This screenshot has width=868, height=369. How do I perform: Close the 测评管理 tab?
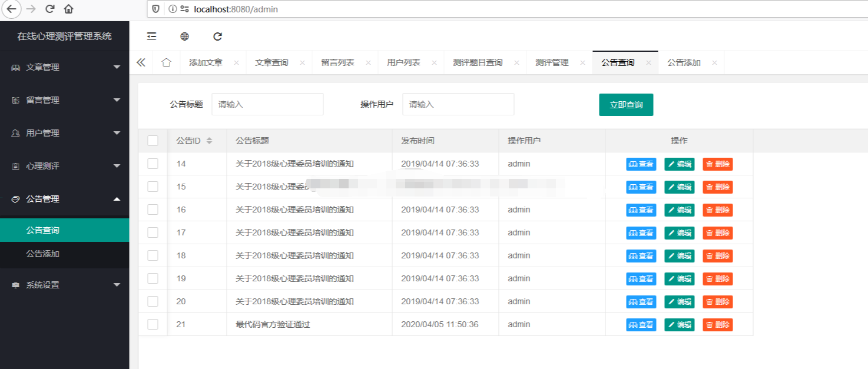582,62
